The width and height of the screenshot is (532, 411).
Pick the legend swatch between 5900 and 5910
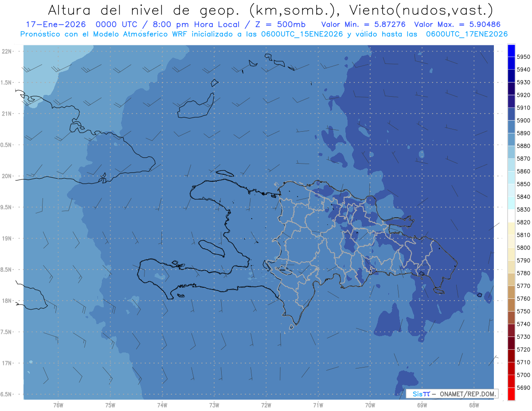pos(511,114)
